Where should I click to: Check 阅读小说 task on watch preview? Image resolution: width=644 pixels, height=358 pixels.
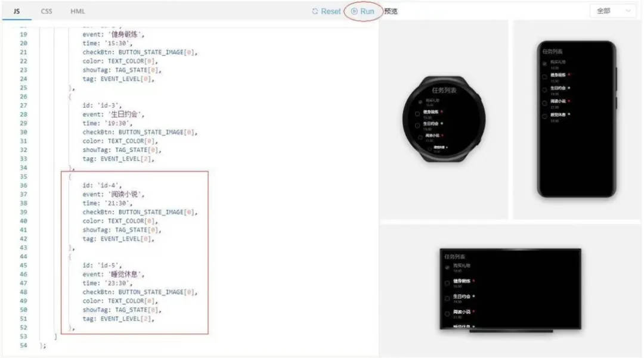coord(420,138)
